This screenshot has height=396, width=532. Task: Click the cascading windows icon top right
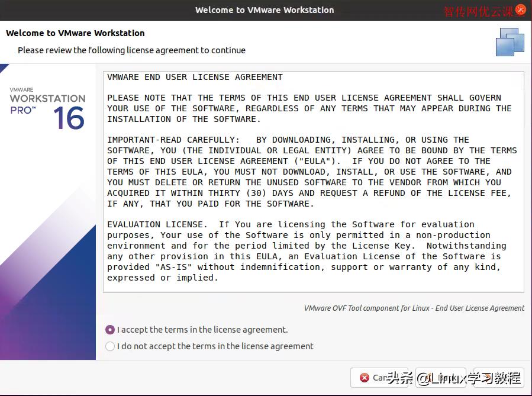click(510, 42)
